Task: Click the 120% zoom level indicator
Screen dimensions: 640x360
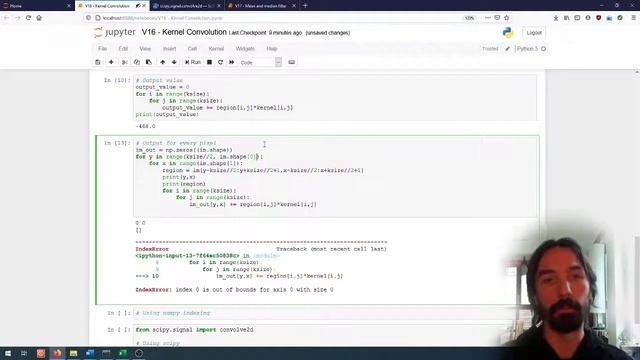Action: 469,18
